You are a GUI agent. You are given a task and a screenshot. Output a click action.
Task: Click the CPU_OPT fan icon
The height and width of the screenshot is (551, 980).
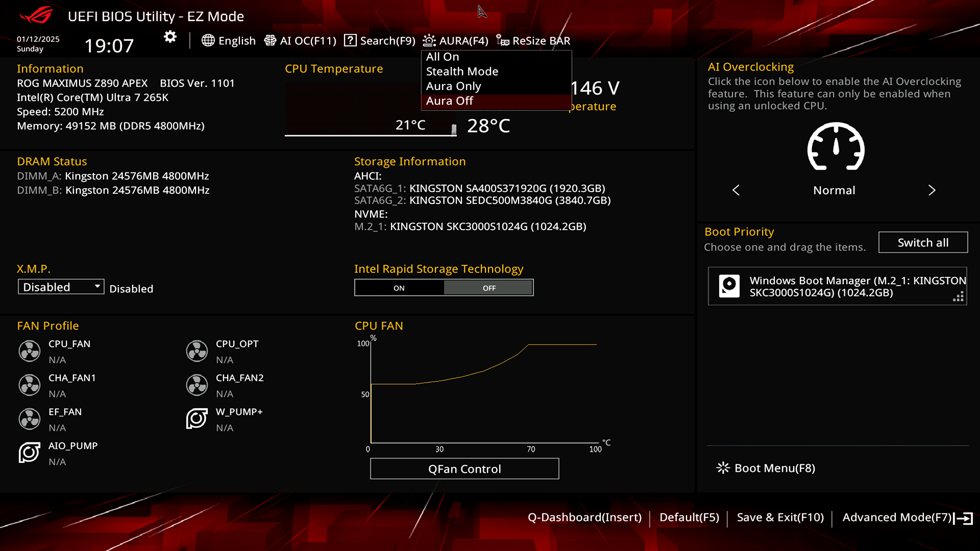(x=197, y=351)
